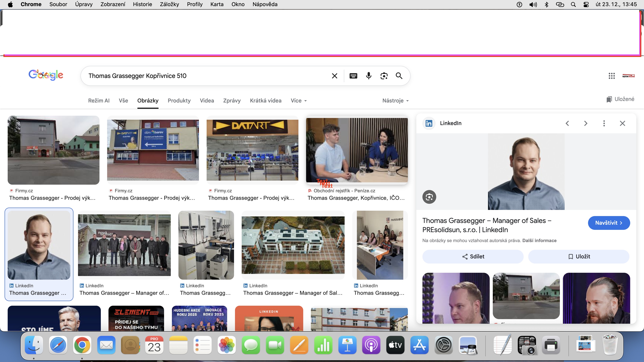The height and width of the screenshot is (362, 644).
Task: Go to next image in preview panel
Action: tap(586, 123)
